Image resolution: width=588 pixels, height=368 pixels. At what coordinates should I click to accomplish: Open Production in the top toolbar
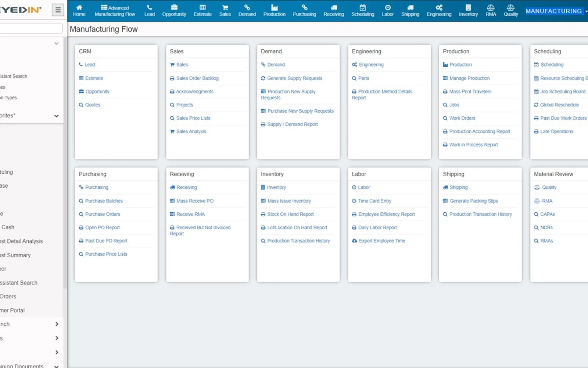point(274,11)
